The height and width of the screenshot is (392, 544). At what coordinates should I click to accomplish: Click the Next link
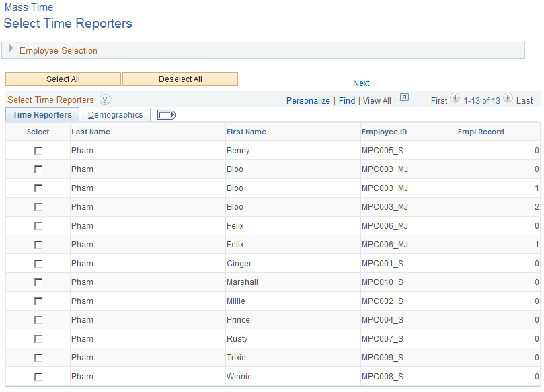(361, 83)
